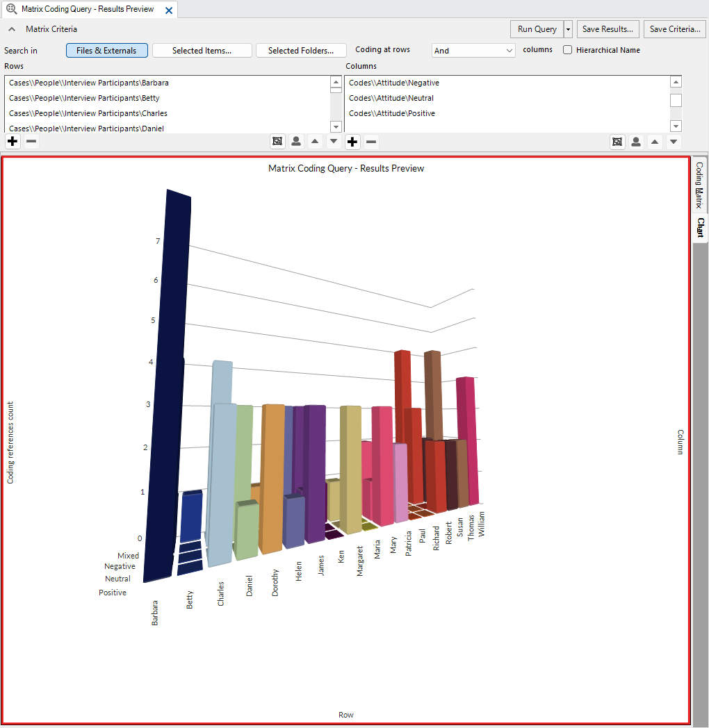Switch to the Coding Matrix tab
The height and width of the screenshot is (728, 709).
pos(699,185)
